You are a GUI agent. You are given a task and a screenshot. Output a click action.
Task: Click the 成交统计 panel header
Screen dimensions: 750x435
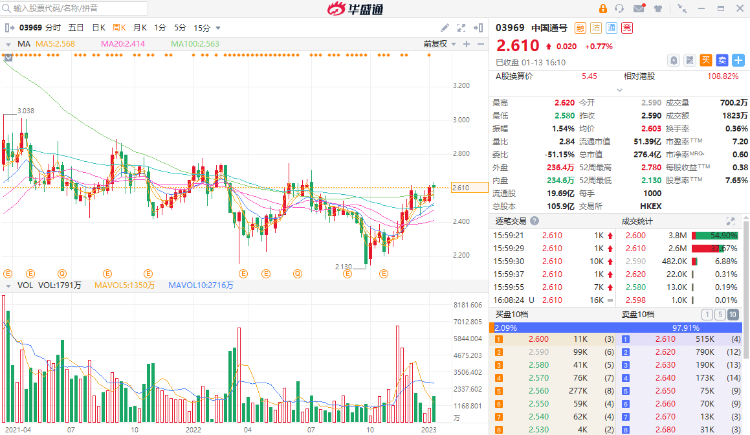pyautogui.click(x=638, y=221)
